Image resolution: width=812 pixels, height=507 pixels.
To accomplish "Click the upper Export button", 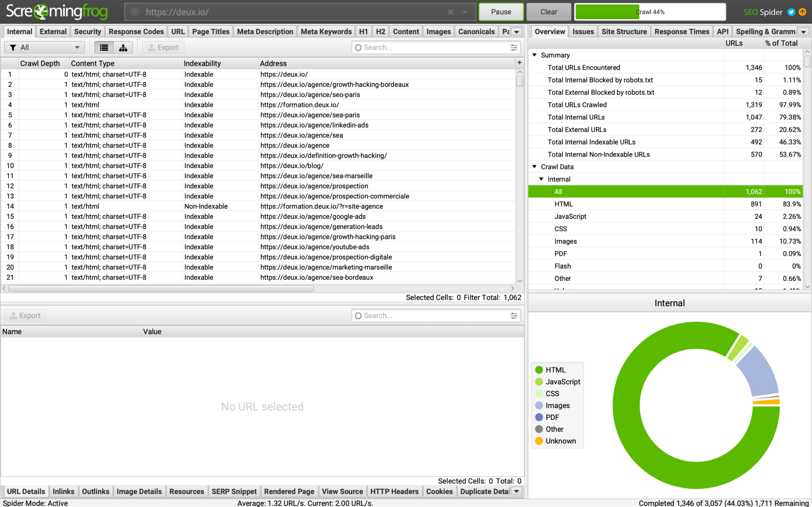I will pos(163,48).
